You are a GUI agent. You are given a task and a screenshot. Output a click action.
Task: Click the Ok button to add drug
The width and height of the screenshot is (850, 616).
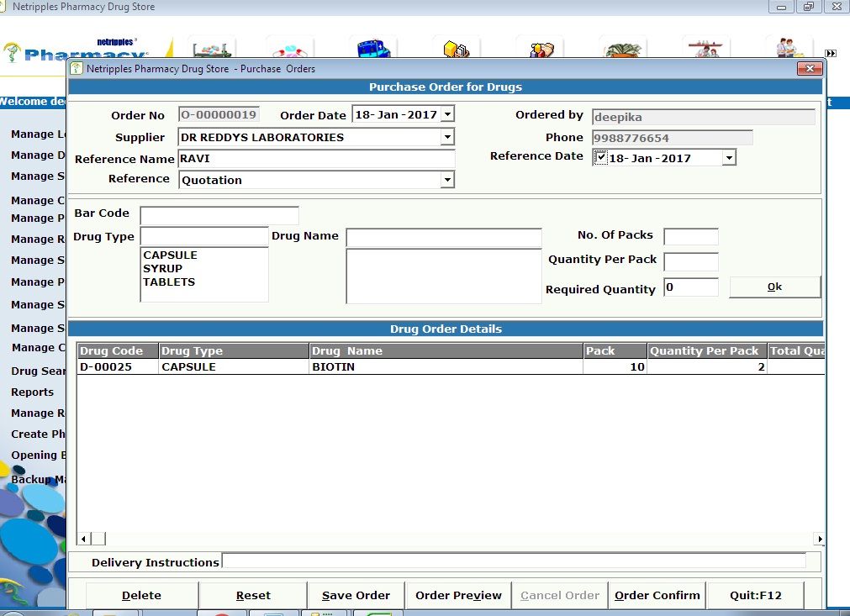pyautogui.click(x=774, y=287)
